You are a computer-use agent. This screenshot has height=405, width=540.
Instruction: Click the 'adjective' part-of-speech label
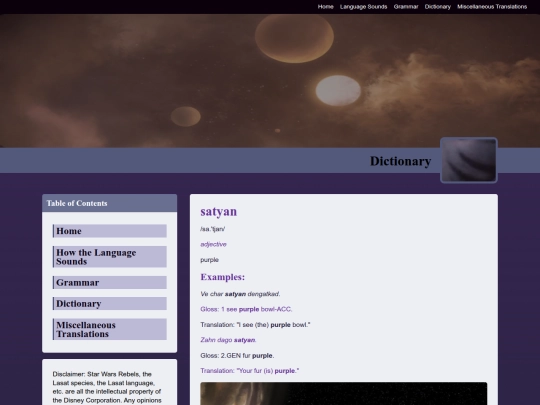pos(214,244)
